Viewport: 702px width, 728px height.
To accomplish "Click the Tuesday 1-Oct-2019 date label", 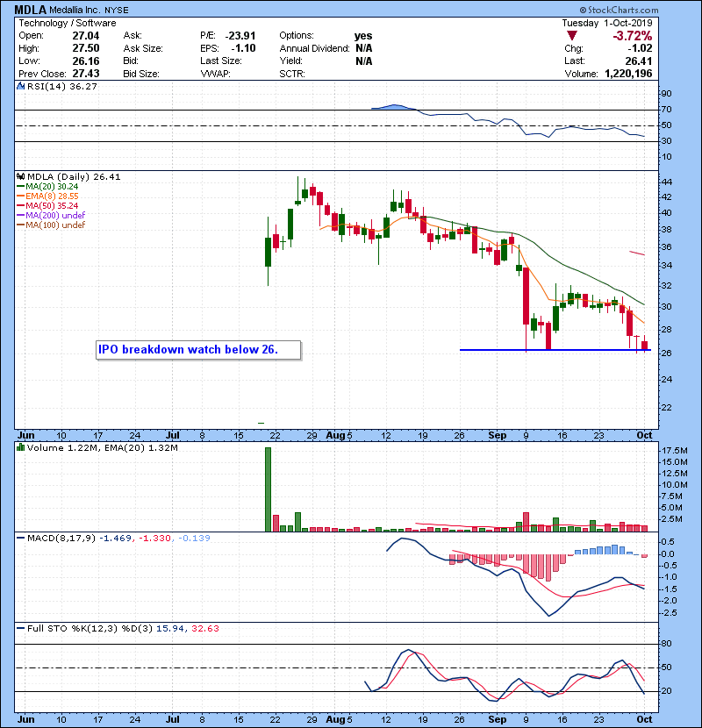I will (x=607, y=23).
